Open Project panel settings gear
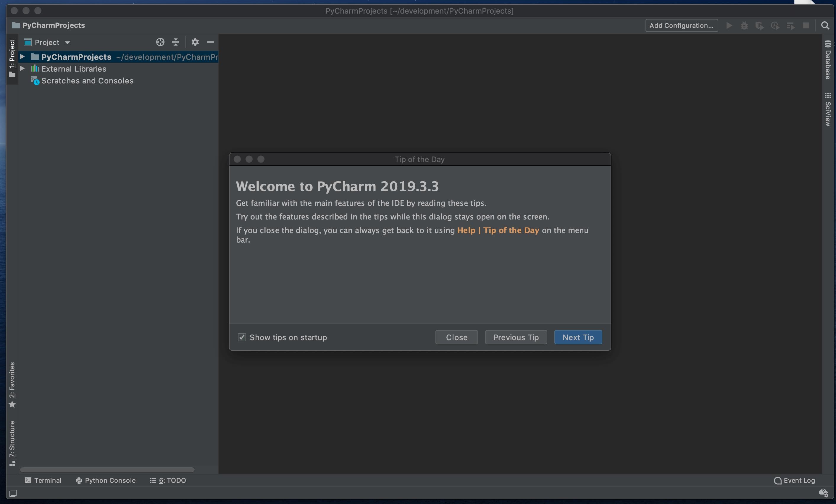836x504 pixels. click(x=195, y=42)
